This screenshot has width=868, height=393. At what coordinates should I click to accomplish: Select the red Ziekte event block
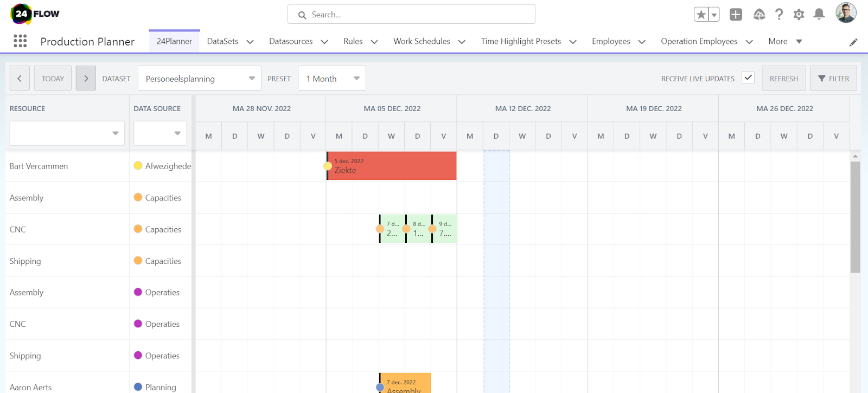[x=392, y=166]
